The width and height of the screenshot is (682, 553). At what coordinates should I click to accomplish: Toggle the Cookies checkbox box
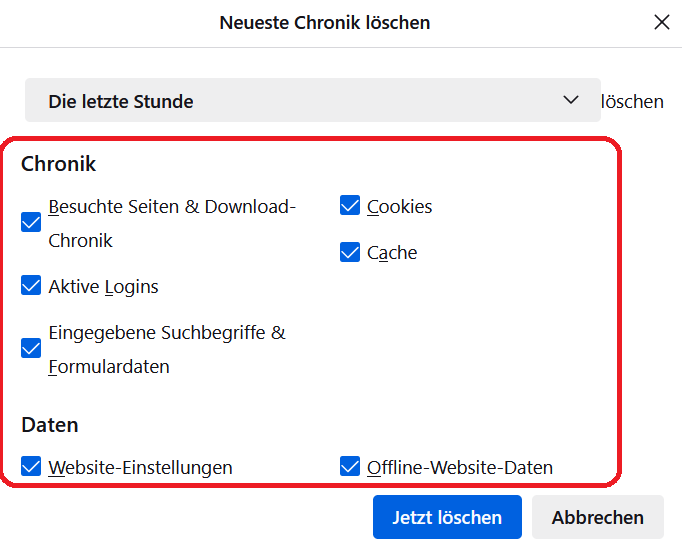click(350, 206)
